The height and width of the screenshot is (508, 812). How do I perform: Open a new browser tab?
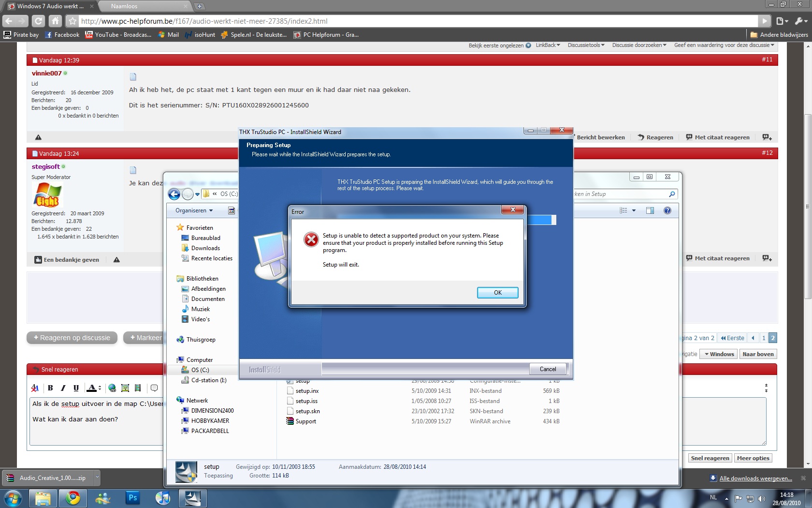200,6
